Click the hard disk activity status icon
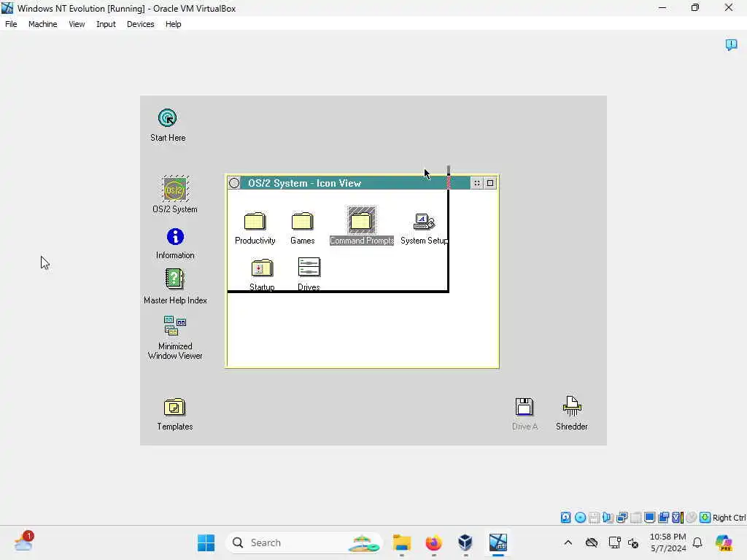Screen dimensions: 747x560 565,518
